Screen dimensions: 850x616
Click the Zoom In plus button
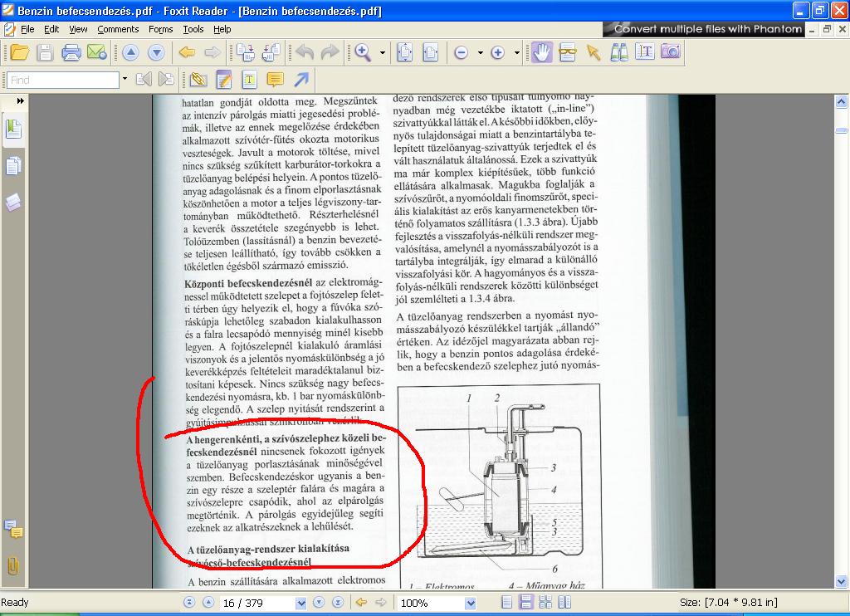pos(498,52)
